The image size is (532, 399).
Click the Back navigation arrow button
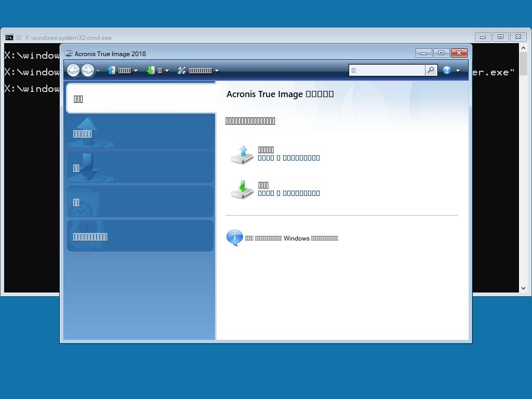pos(73,70)
